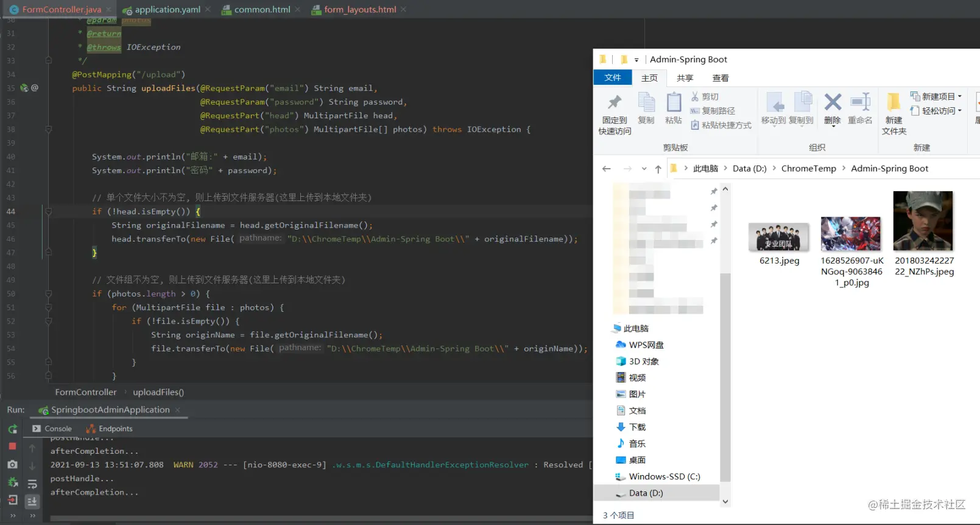Viewport: 980px width, 525px height.
Task: Open the 查看 (View) ribbon tab
Action: (721, 78)
